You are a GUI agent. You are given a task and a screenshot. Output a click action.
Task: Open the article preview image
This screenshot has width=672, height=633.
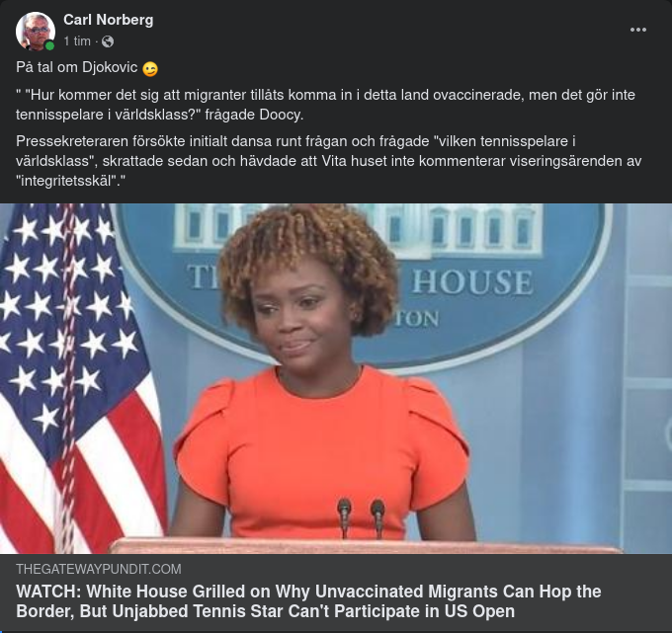[x=336, y=378]
